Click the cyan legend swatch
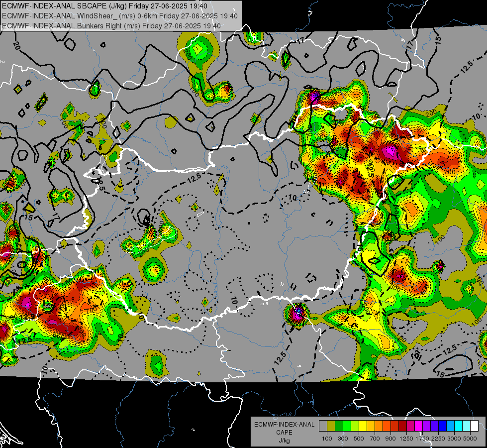Image resolution: width=487 pixels, height=448 pixels. tap(459, 426)
